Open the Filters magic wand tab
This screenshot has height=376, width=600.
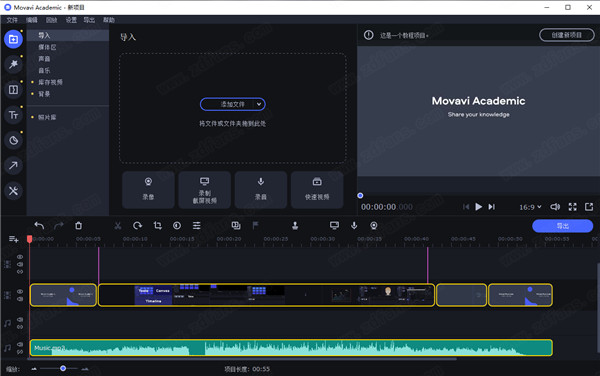tap(13, 64)
